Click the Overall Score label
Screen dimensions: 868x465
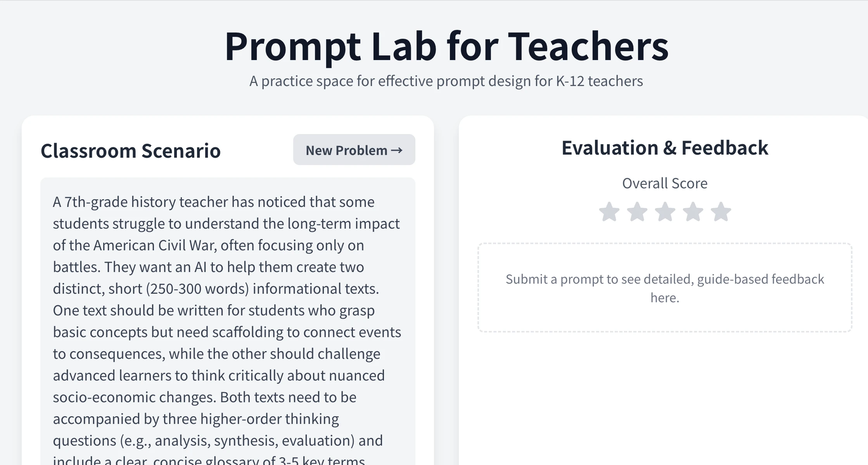click(664, 183)
